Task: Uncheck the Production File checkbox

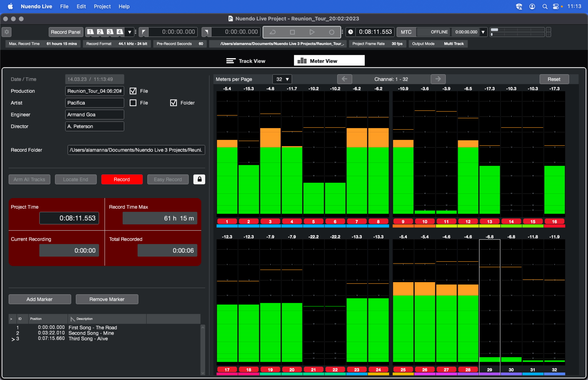Action: (133, 91)
